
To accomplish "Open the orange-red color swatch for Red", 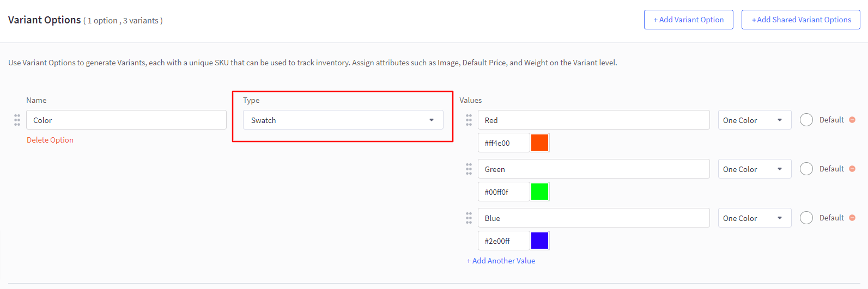I will tap(539, 143).
